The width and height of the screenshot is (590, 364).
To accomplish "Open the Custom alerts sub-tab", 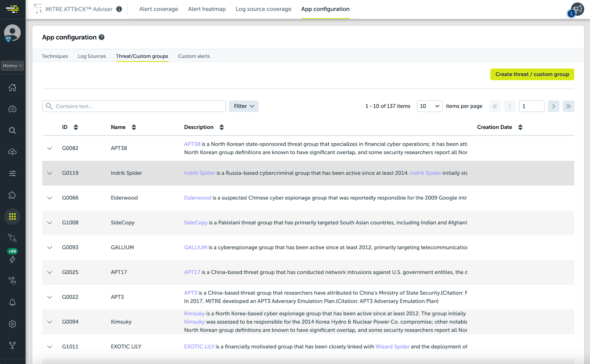I will click(x=194, y=56).
